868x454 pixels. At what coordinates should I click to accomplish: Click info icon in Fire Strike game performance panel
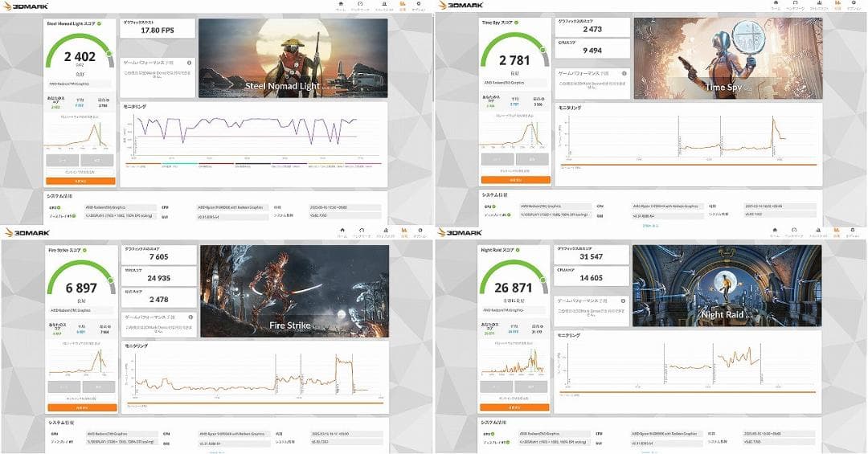(x=190, y=317)
